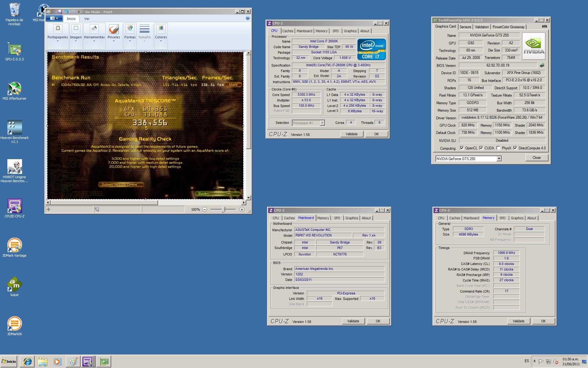Open the GPU selector dropdown in GPU-Z

pos(499,159)
